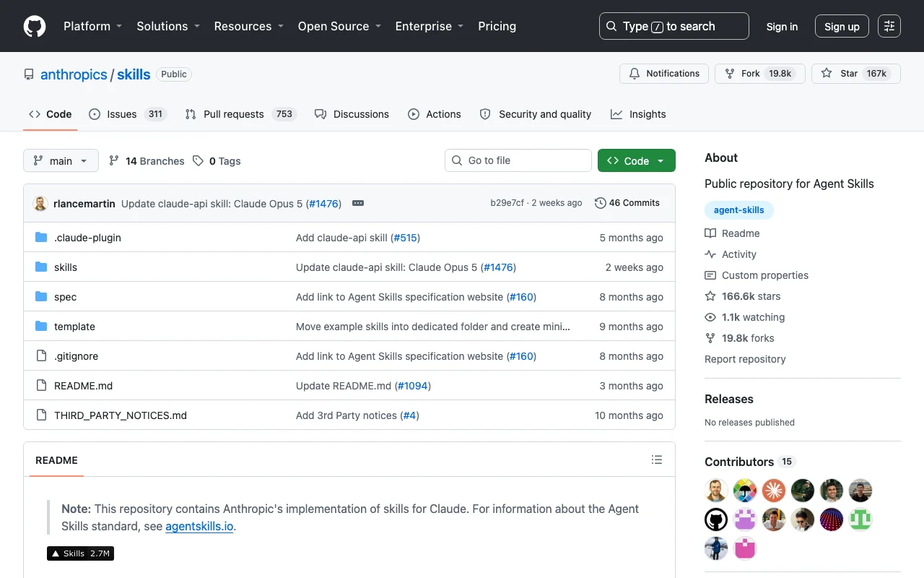Open commit hash b29e7cf
Screen dimensions: 924x578
click(x=507, y=203)
